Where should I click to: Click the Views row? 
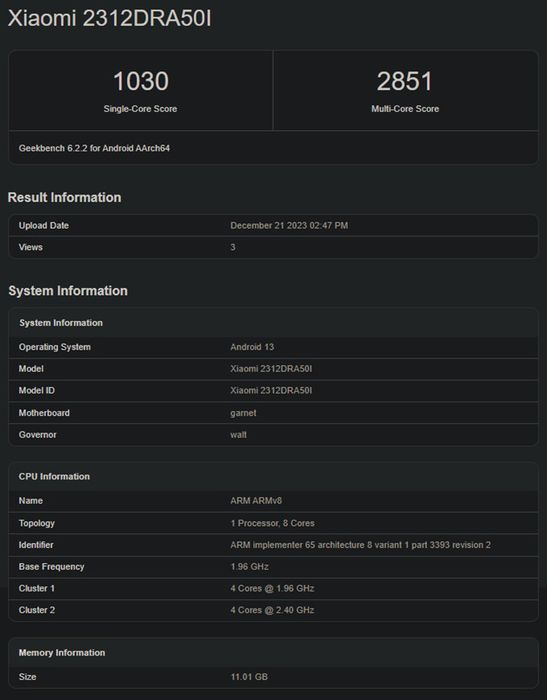pos(273,247)
